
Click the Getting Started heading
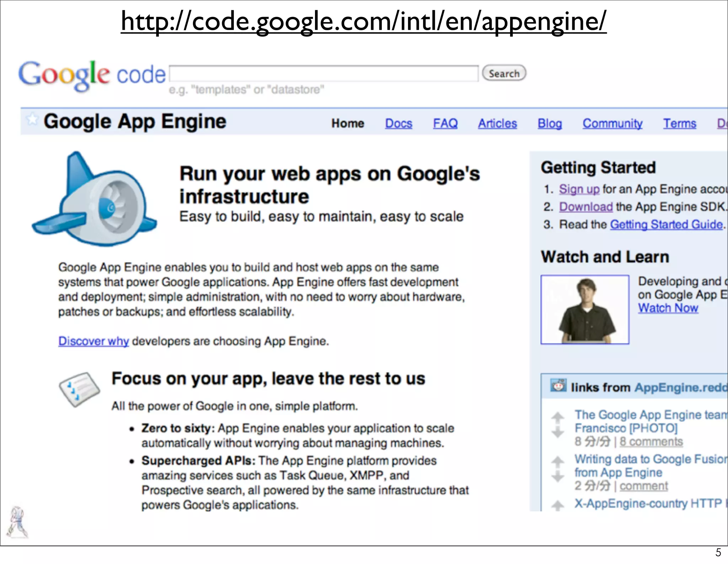tap(598, 167)
